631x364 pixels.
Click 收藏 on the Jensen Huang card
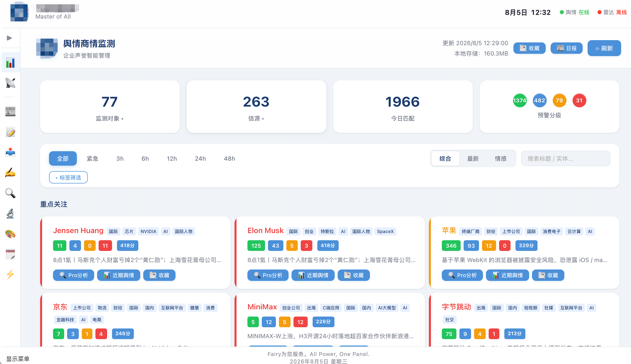coord(159,275)
